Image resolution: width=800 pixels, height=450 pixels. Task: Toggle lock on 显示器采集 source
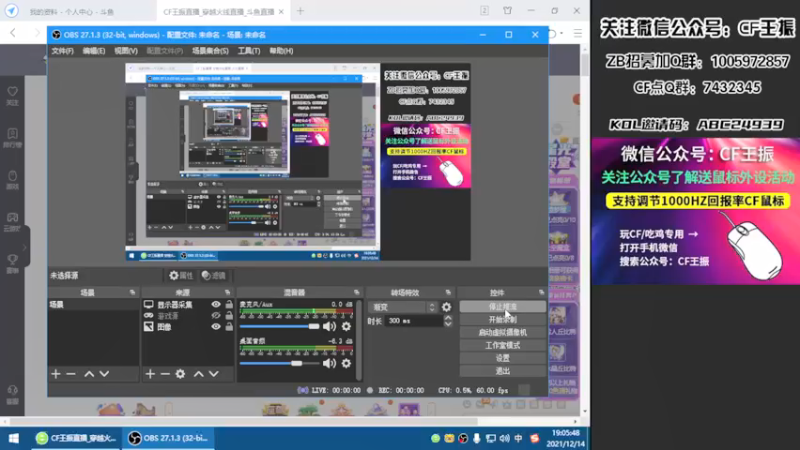pyautogui.click(x=229, y=305)
